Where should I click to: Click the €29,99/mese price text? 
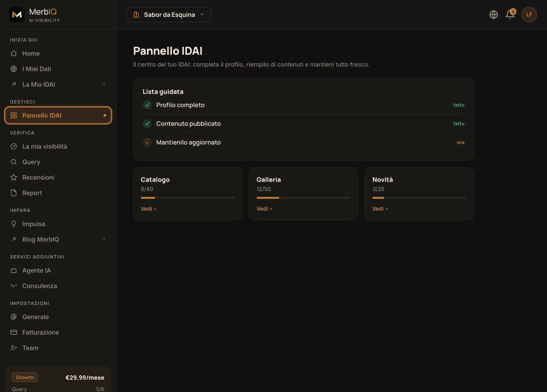click(x=85, y=377)
